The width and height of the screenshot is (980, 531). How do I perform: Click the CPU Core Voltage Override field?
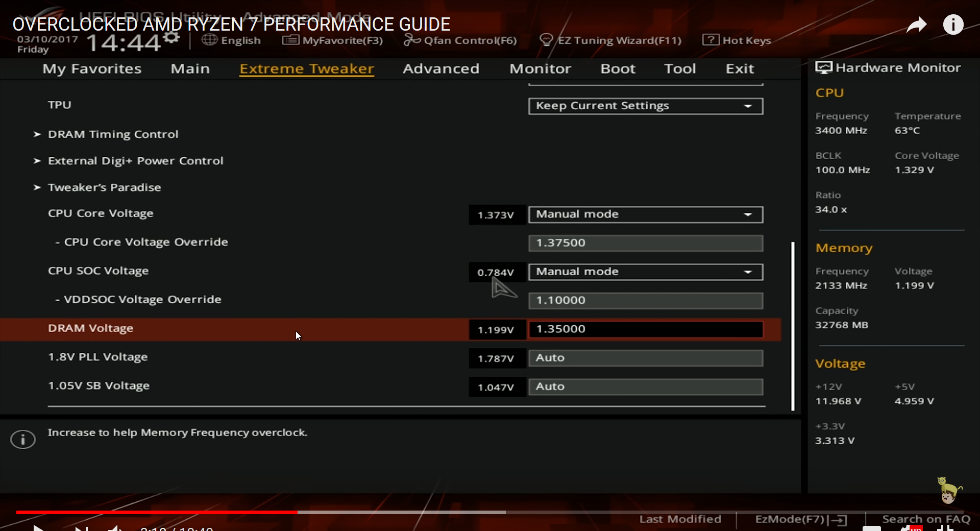tap(646, 243)
